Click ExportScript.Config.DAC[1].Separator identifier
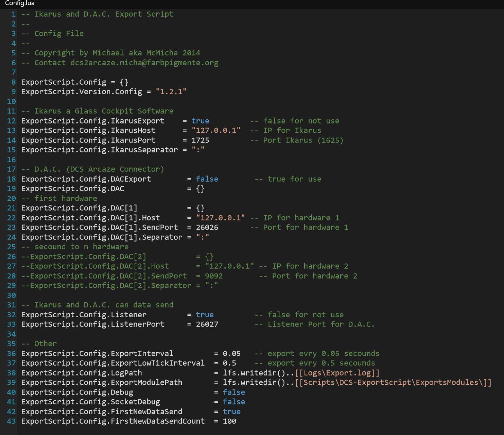Screen dimensions: 504x435 click(102, 237)
